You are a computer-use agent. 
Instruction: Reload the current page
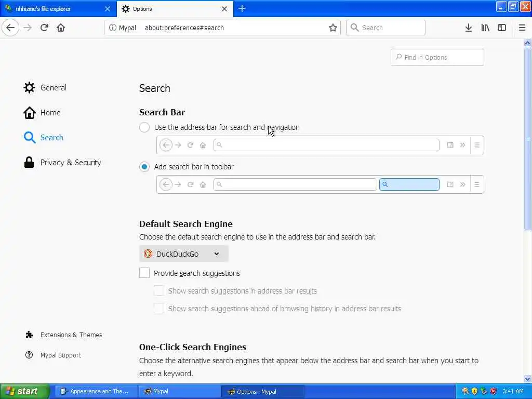click(44, 28)
